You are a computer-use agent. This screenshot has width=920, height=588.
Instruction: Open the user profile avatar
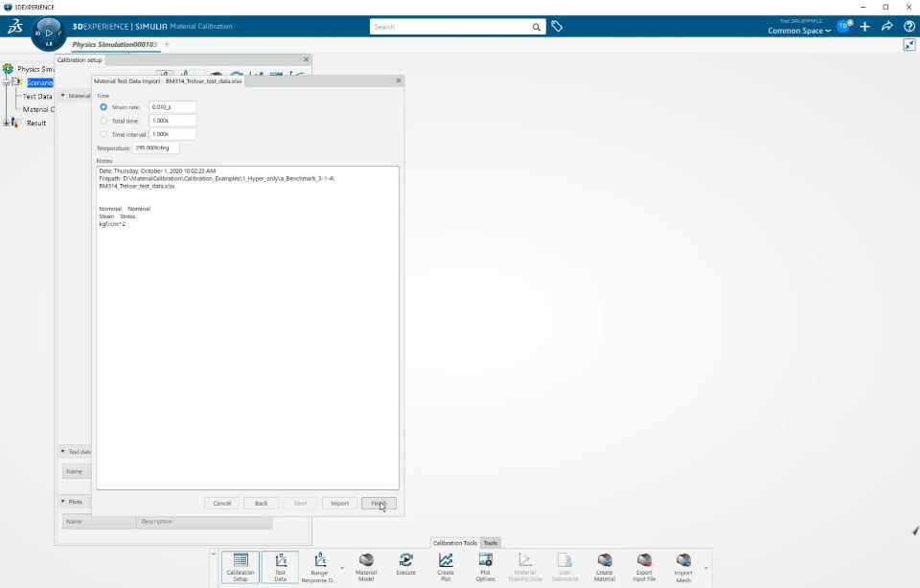coord(843,26)
